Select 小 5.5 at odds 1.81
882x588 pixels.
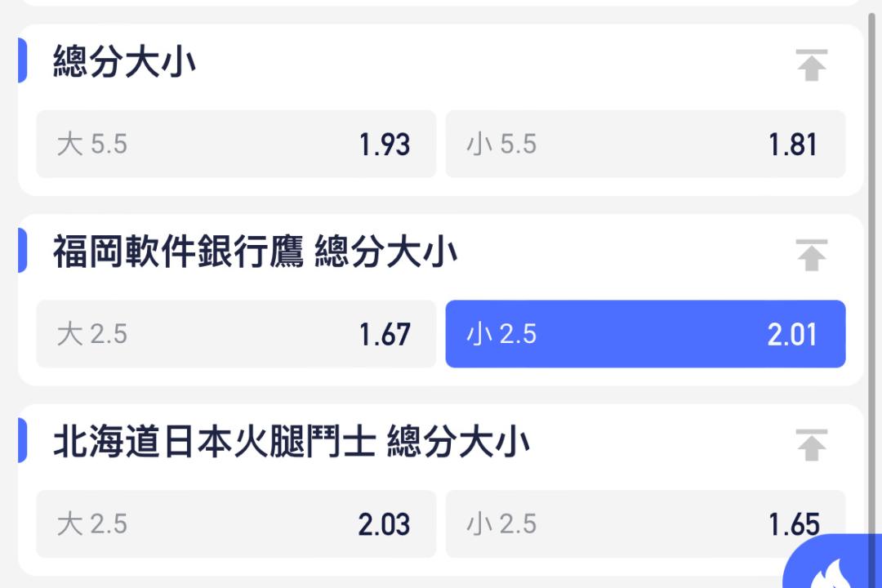point(644,145)
